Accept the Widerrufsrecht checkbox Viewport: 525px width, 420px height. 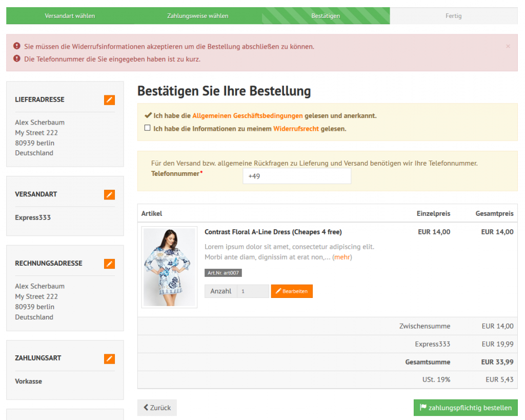148,128
